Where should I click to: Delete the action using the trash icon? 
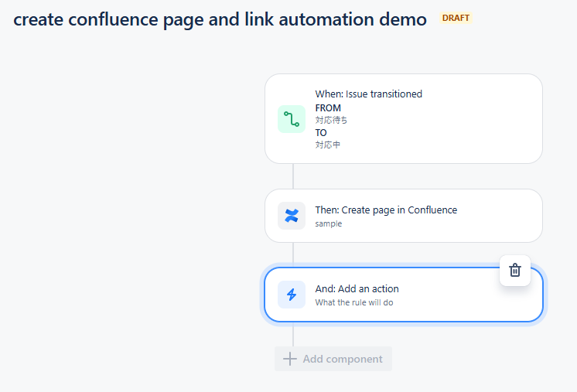[x=515, y=271]
